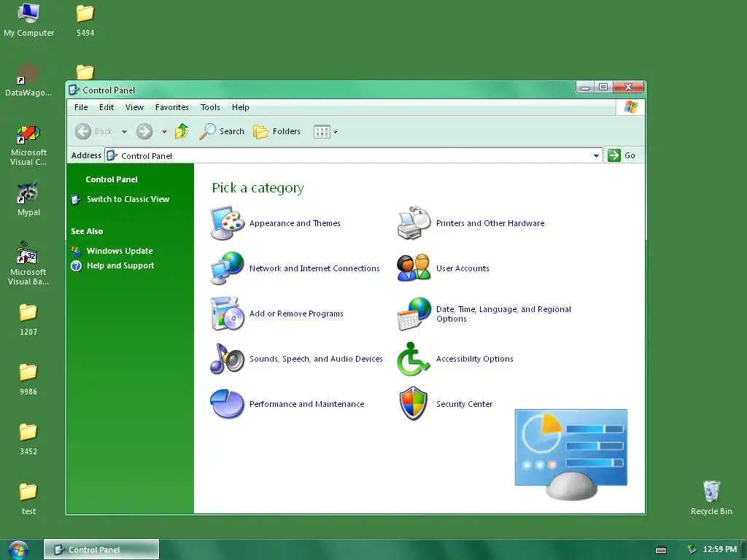Click the Windows flag logo in menu bar
747x560 pixels.
631,107
